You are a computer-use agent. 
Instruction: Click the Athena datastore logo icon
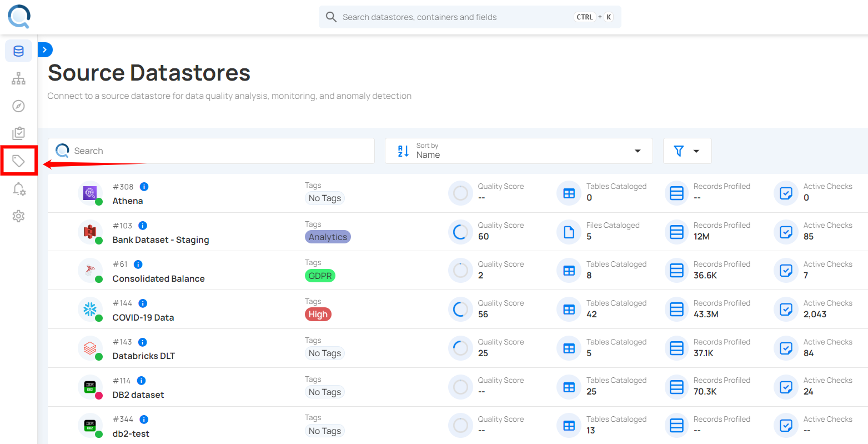(x=90, y=193)
